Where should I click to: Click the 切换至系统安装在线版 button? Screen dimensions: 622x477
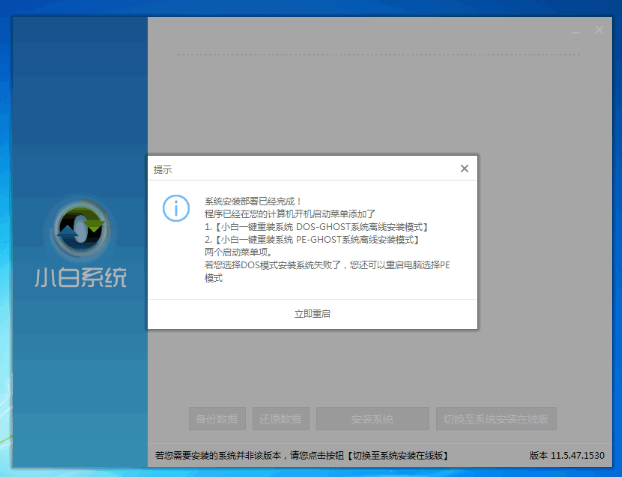coord(496,418)
